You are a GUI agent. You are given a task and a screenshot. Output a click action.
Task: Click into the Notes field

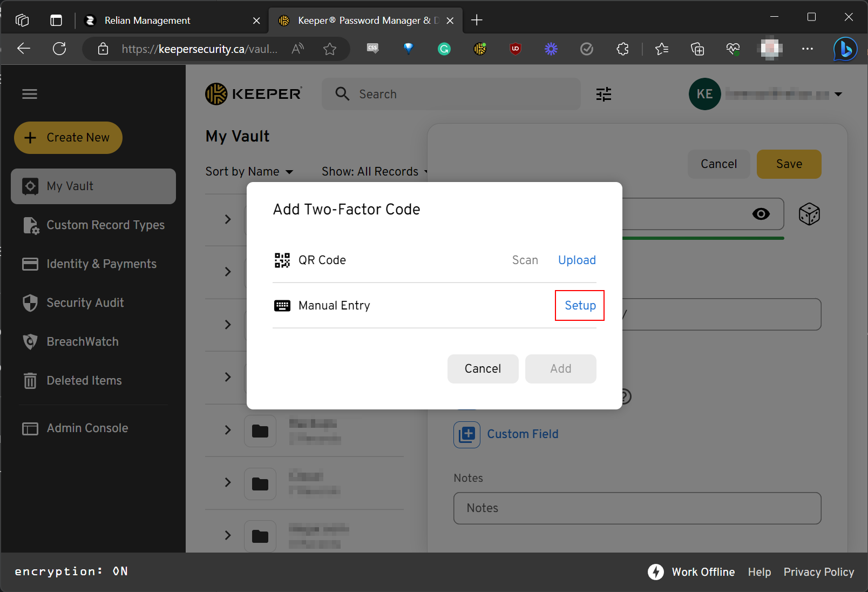(x=638, y=508)
